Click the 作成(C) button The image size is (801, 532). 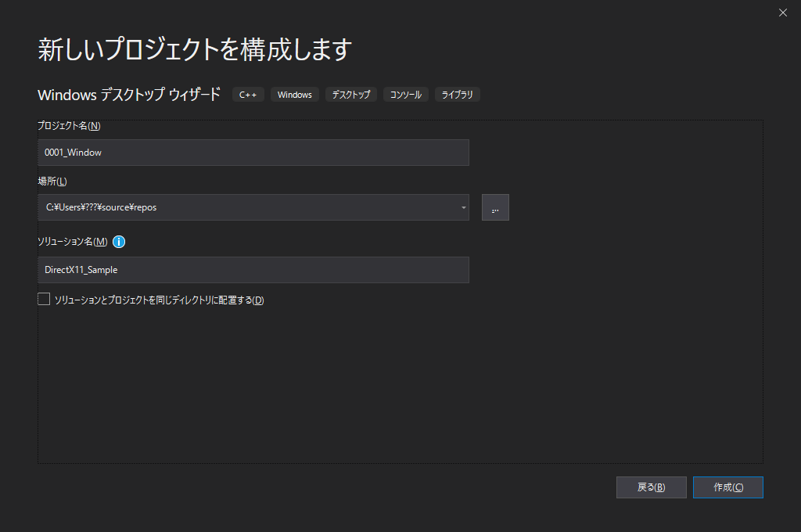(x=727, y=487)
